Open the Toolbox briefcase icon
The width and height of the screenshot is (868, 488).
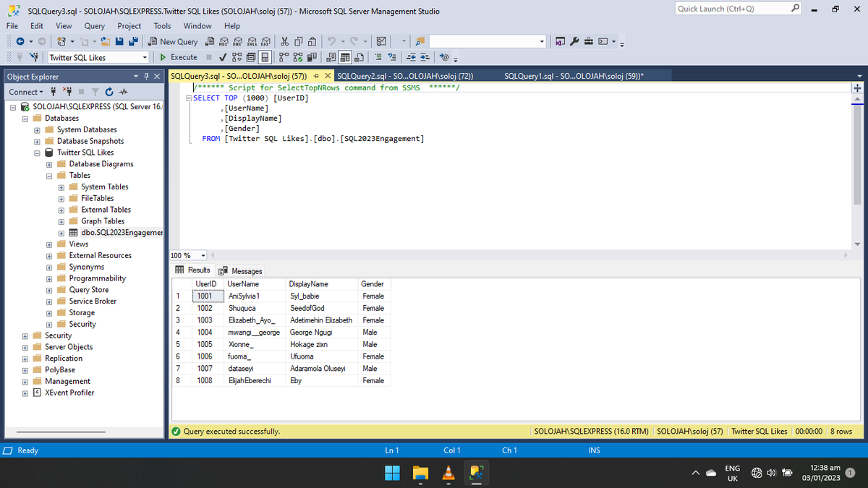click(x=589, y=41)
